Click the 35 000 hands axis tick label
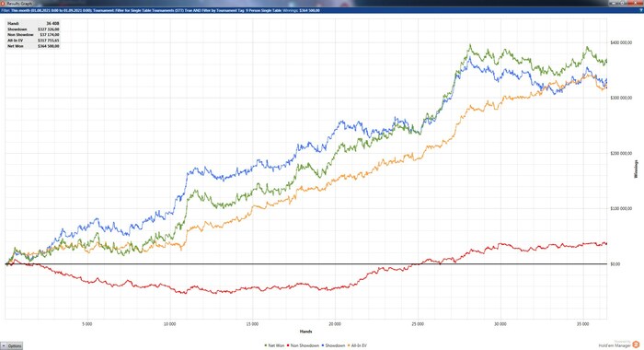This screenshot has width=644, height=350. tap(582, 324)
